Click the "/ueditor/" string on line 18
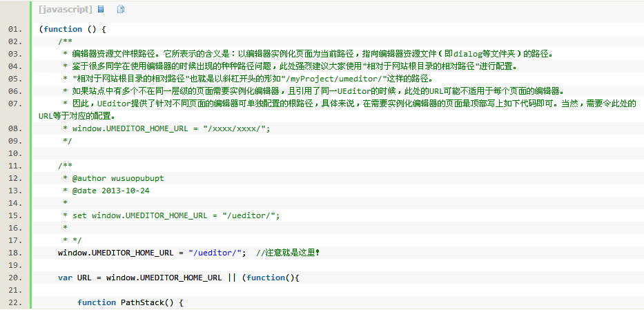Viewport: 644px width, 310px height. pos(217,253)
